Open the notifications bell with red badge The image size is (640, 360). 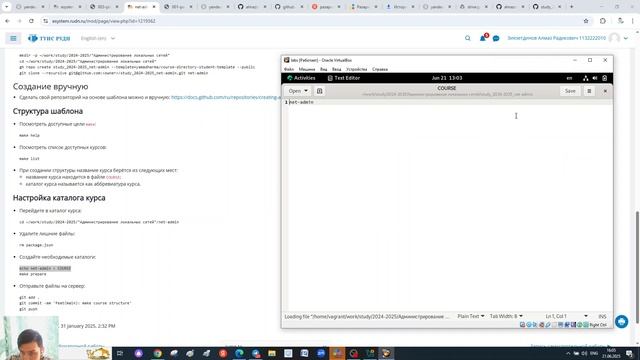[483, 38]
